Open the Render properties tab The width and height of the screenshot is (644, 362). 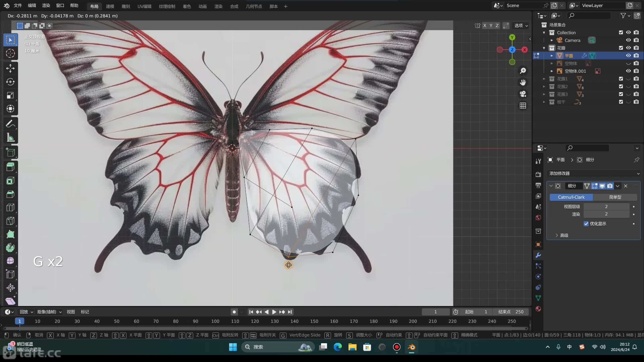pos(538,174)
